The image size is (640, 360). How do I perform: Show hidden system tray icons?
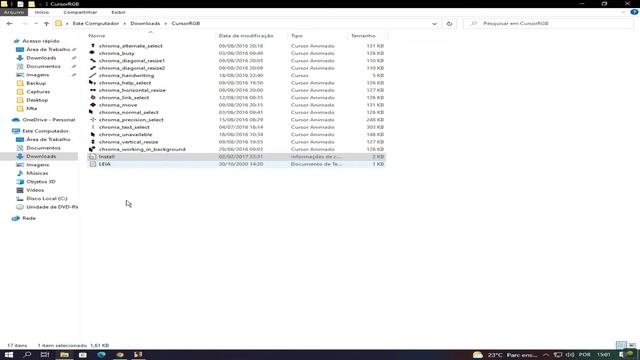pos(546,355)
